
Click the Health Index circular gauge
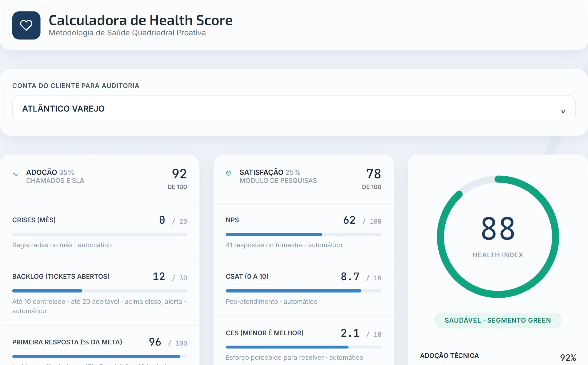[498, 237]
